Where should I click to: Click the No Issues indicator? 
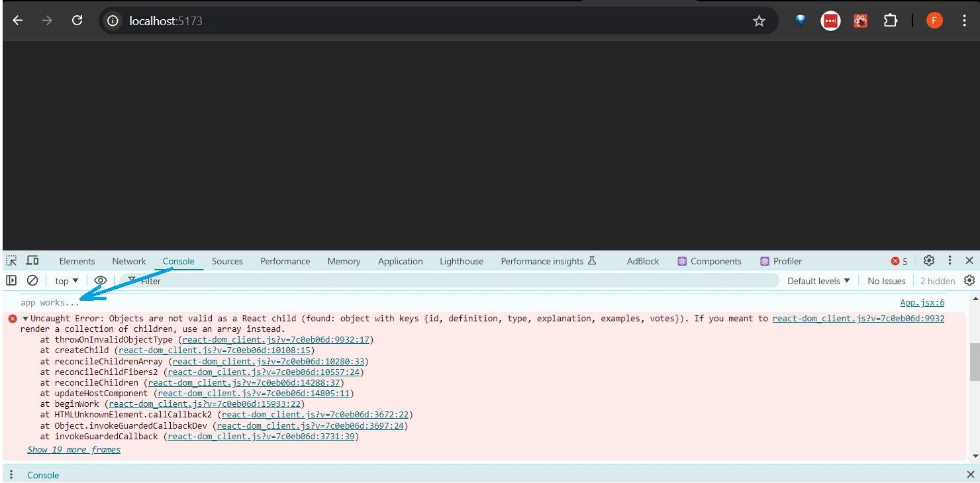click(886, 281)
